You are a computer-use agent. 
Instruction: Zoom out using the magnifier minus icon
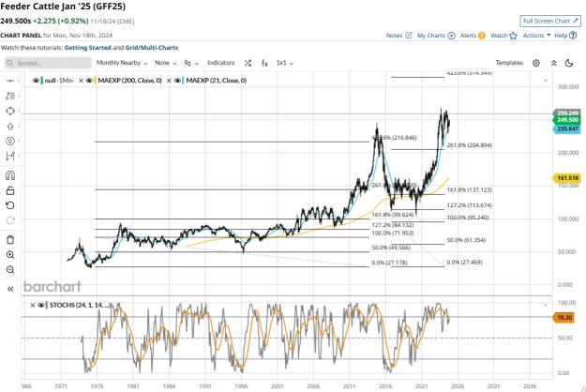coord(10,270)
